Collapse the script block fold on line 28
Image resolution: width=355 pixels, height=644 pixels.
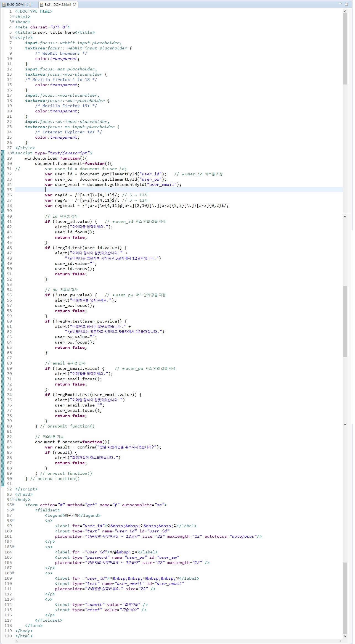pyautogui.click(x=13, y=153)
